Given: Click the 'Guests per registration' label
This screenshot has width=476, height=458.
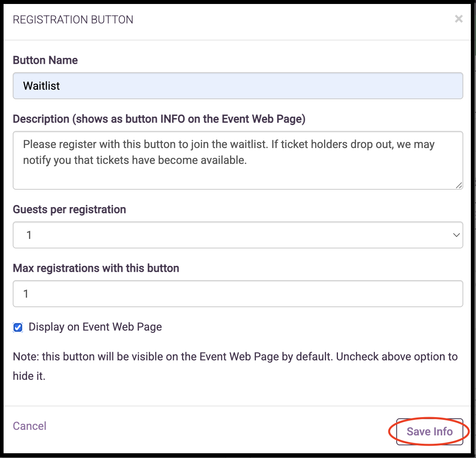Looking at the screenshot, I should coord(69,210).
